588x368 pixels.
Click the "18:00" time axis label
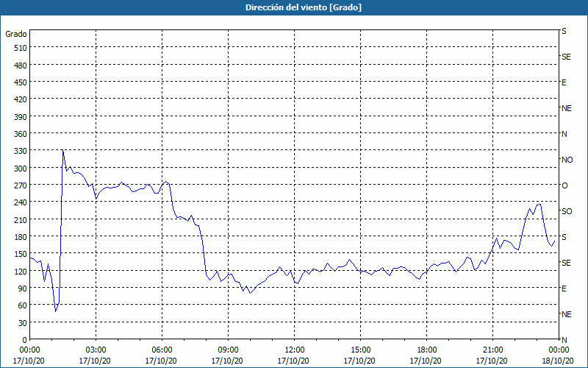[x=427, y=350]
